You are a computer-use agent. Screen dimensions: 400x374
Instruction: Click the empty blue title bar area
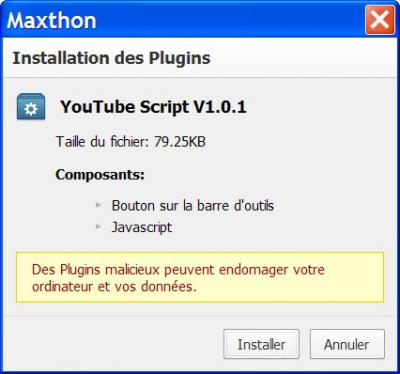(x=230, y=20)
